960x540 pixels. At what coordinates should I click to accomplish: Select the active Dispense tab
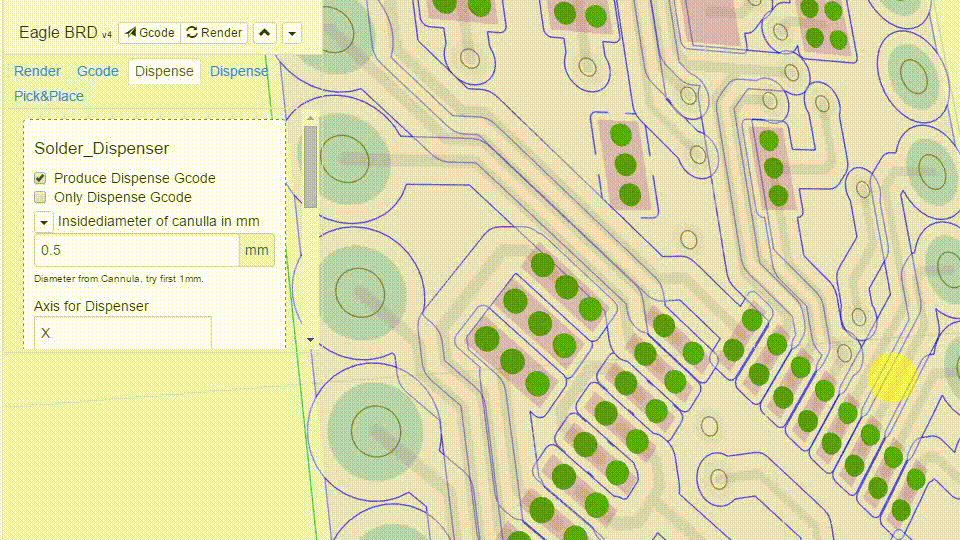(164, 71)
